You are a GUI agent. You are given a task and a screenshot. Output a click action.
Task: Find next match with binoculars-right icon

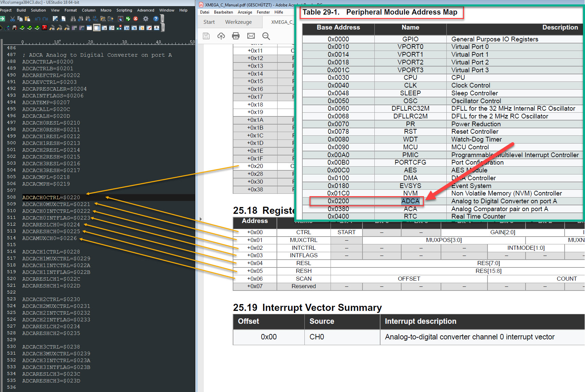88,19
